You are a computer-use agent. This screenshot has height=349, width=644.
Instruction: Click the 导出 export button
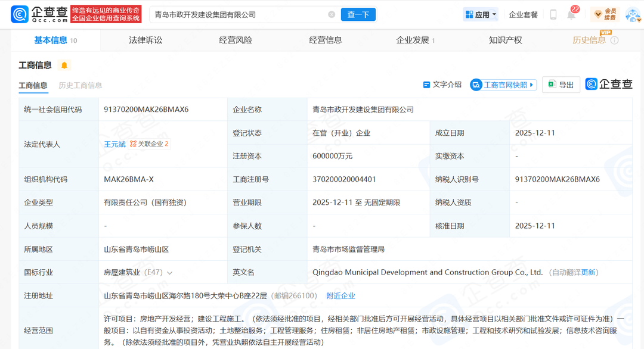[x=561, y=85]
